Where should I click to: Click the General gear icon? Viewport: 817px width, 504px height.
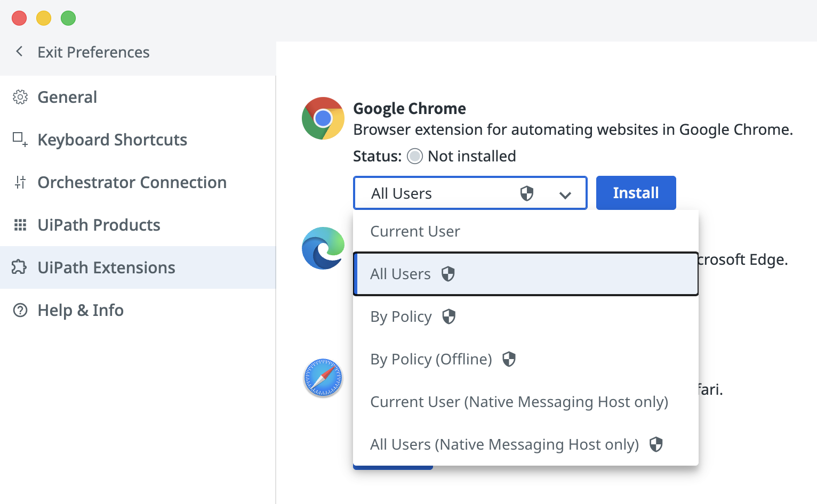pyautogui.click(x=20, y=97)
